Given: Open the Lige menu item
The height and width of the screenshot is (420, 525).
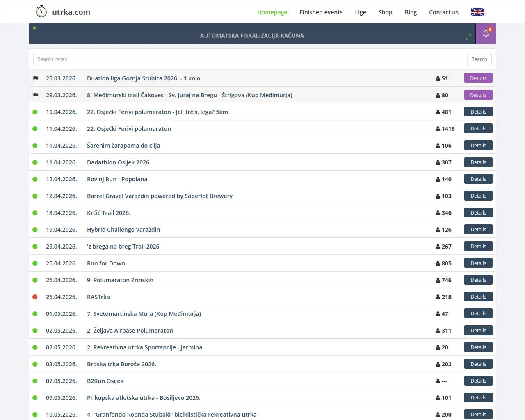Looking at the screenshot, I should click(361, 12).
